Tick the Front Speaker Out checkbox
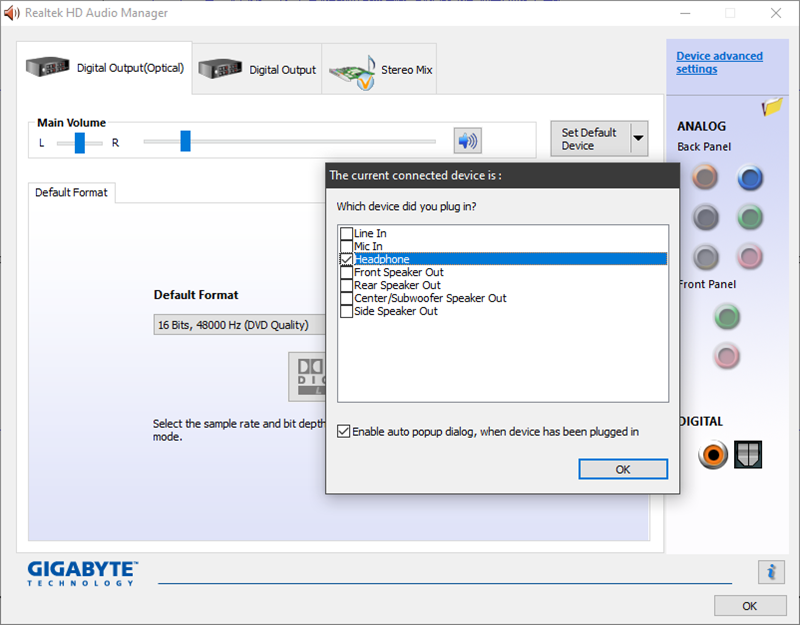Viewport: 800px width, 625px height. (347, 272)
